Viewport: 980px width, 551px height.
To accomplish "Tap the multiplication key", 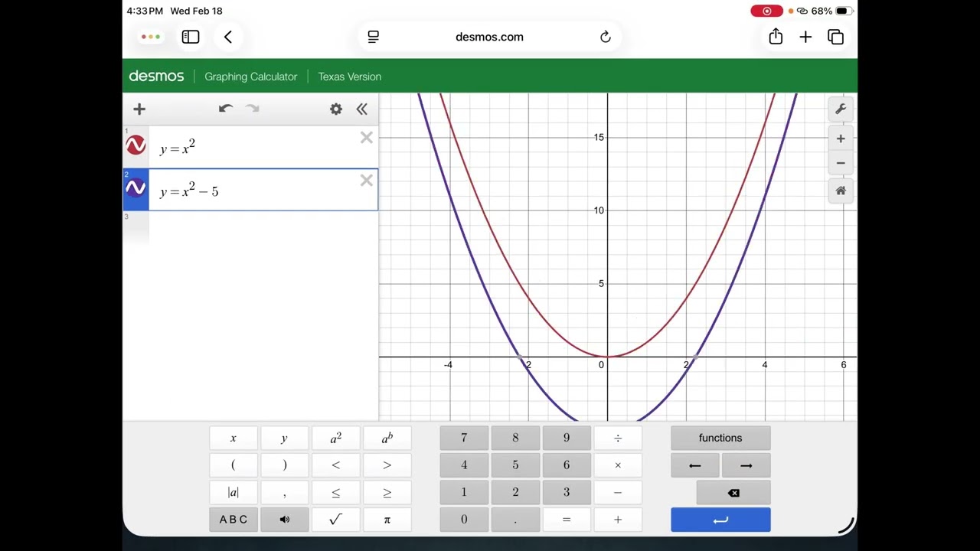I will tap(618, 465).
